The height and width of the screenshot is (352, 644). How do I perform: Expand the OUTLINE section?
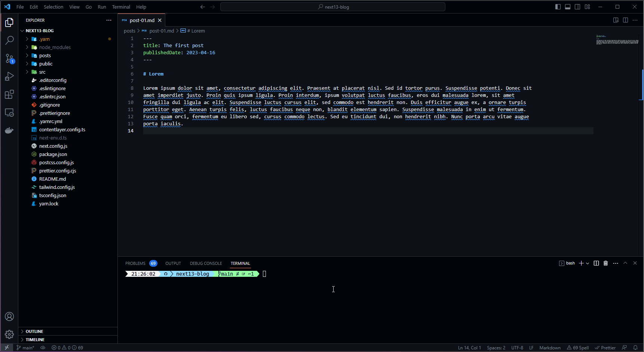coord(34,331)
